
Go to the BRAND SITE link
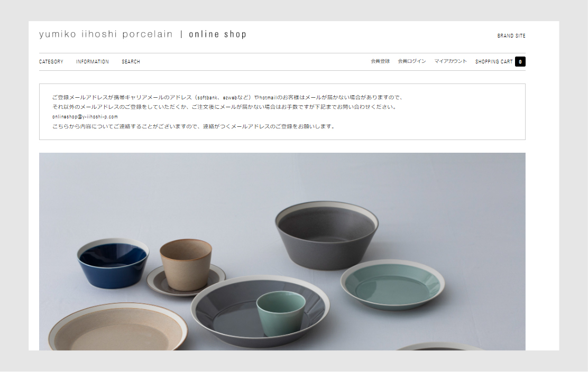[511, 36]
